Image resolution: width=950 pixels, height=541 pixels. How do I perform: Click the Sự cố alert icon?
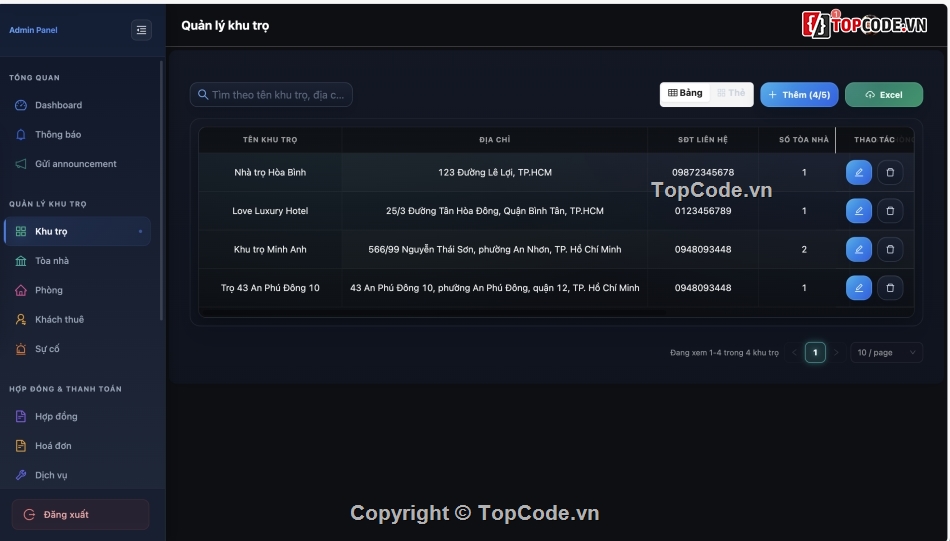(21, 349)
